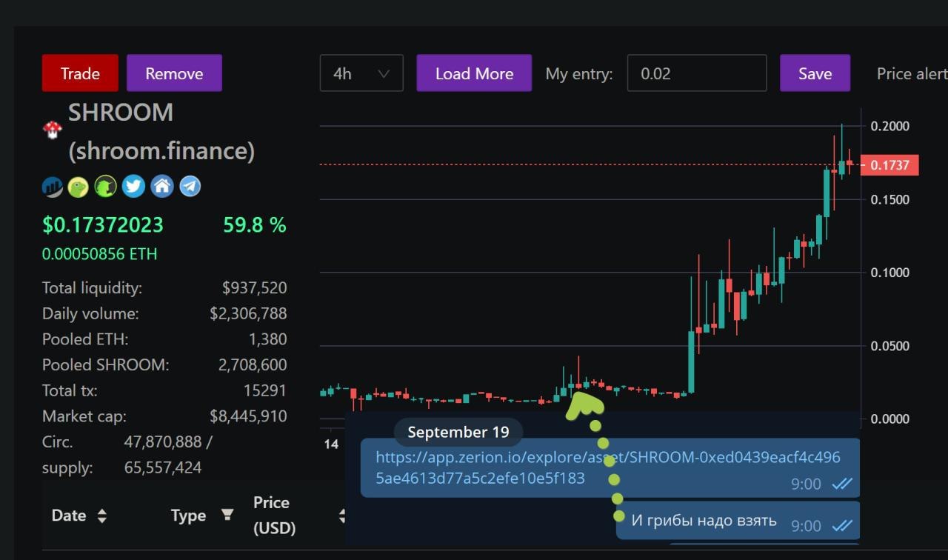Viewport: 948px width, 560px height.
Task: Click the red Trade button
Action: (x=80, y=73)
